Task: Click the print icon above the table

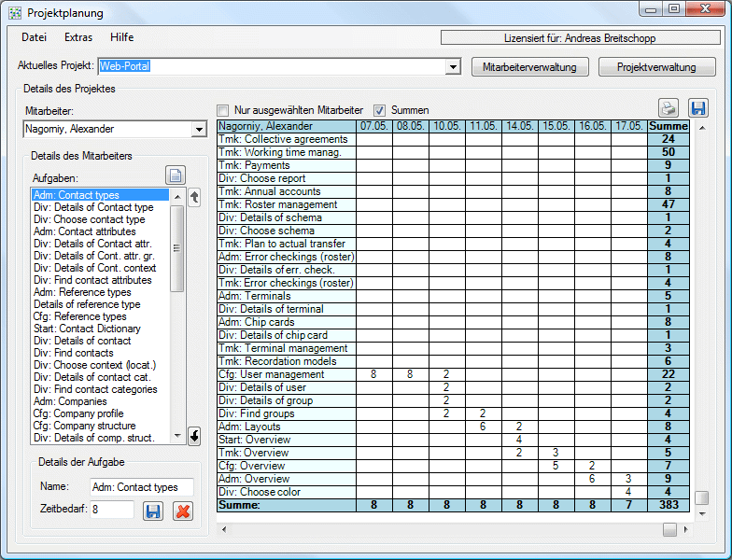Action: pos(669,108)
